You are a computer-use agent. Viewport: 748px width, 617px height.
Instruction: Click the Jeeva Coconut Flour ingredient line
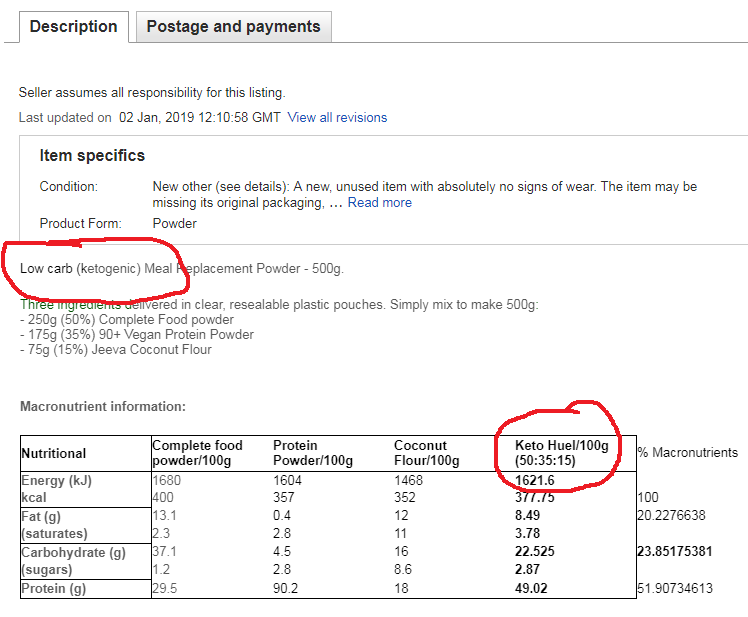click(x=119, y=349)
